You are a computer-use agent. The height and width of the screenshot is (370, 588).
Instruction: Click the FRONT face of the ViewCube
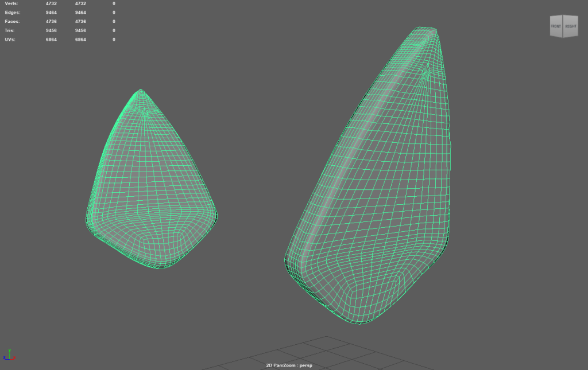556,27
